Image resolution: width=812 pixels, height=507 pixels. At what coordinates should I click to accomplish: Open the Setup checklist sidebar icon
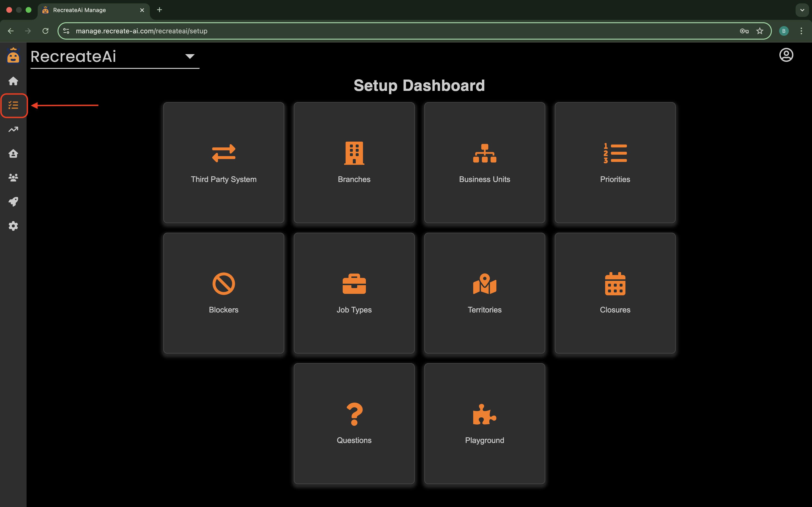13,105
